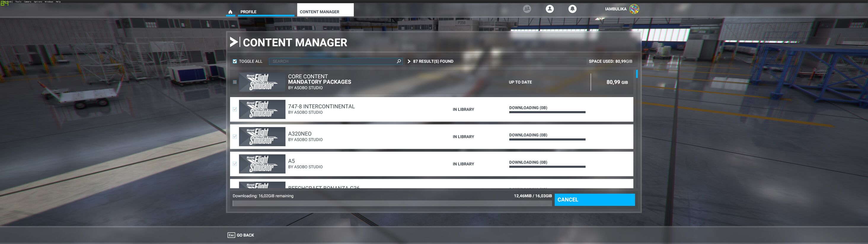Click the 80,99 GIB size value
The height and width of the screenshot is (244, 868).
click(617, 82)
